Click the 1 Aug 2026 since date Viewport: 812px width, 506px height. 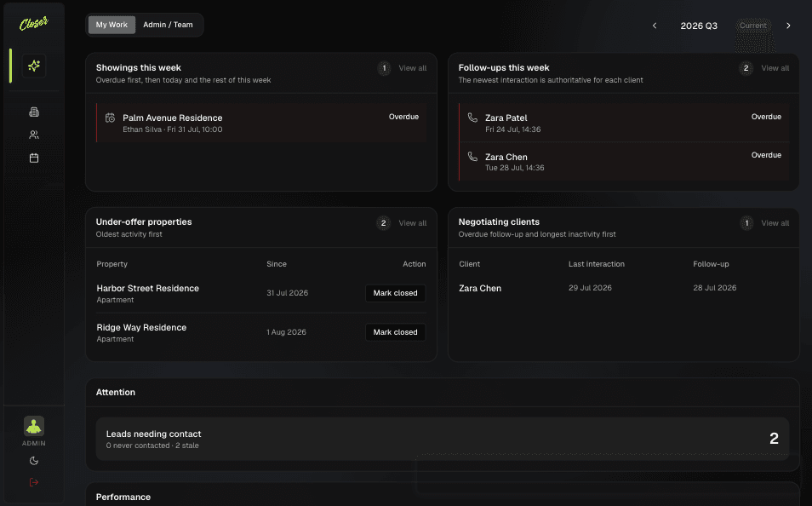(x=286, y=332)
